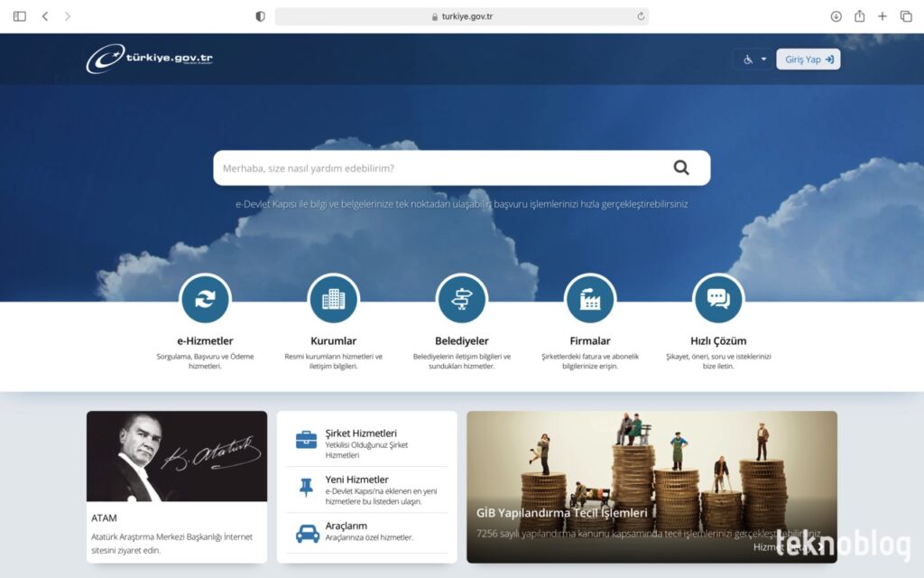The height and width of the screenshot is (578, 924).
Task: Open Şirket Hizmetleri briefcase icon
Action: pyautogui.click(x=307, y=440)
